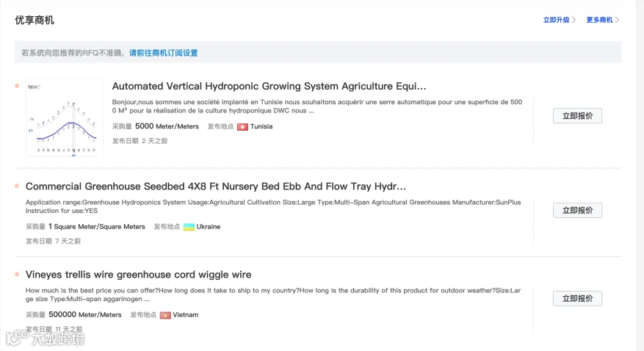Open the Commercial Greenhouse Seedbed 4X8 Ft title

click(216, 187)
